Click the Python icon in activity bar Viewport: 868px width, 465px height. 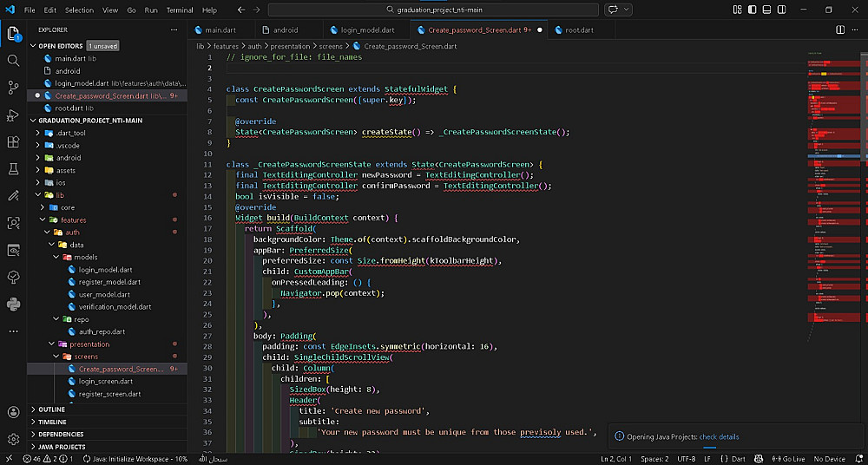point(13,304)
